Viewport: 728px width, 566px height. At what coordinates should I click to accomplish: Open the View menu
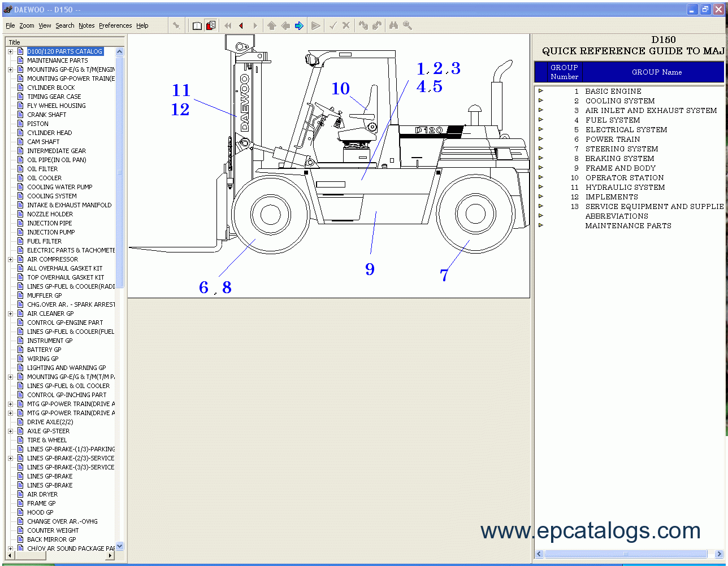45,25
